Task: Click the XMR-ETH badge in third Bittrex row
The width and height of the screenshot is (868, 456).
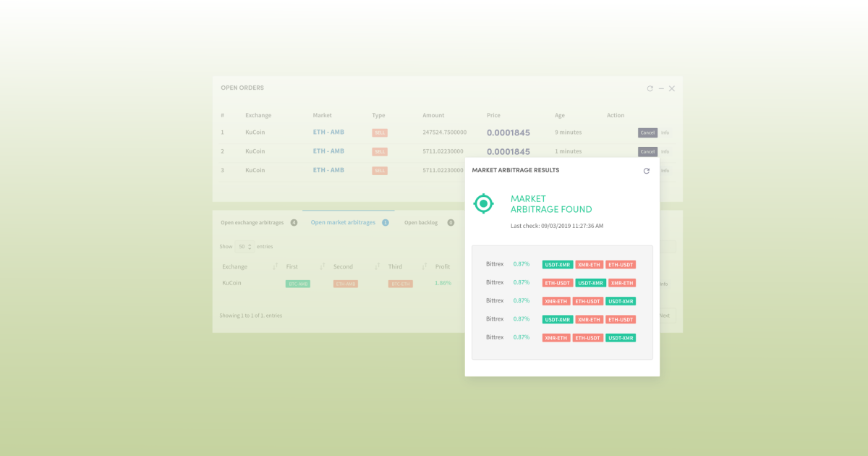Action: click(556, 300)
